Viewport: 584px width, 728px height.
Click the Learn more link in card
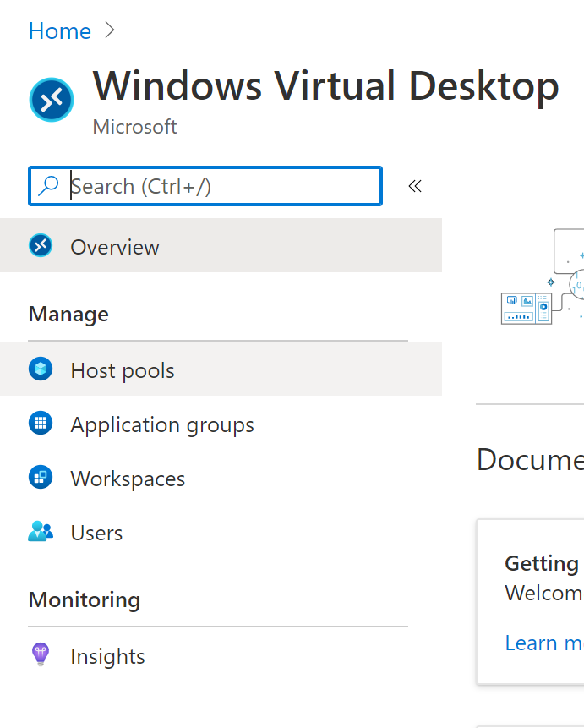tap(544, 643)
